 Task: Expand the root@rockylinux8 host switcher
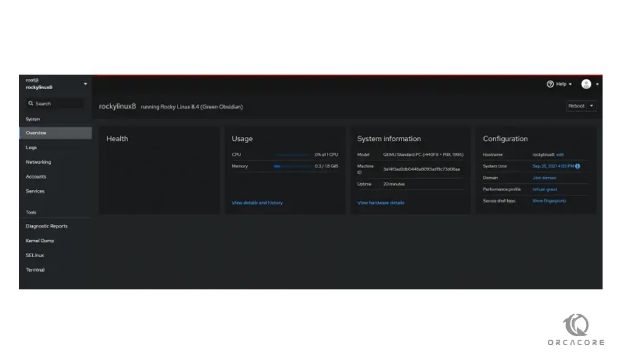click(x=55, y=84)
